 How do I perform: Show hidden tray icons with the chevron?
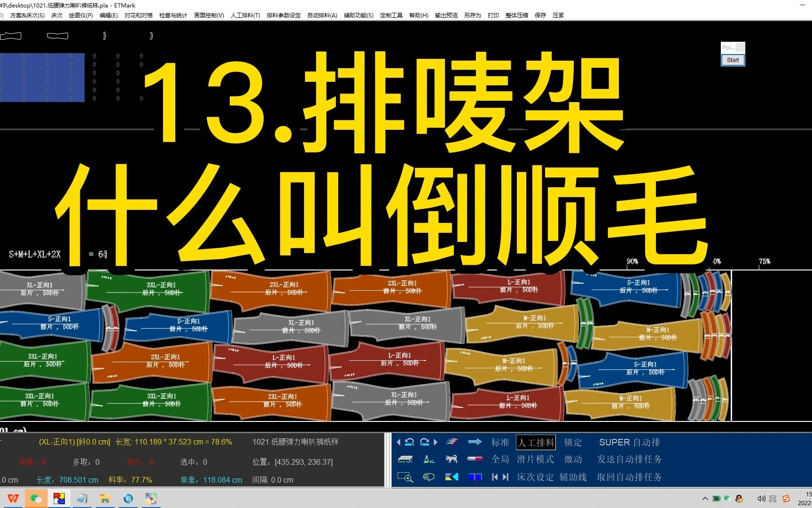(705, 499)
